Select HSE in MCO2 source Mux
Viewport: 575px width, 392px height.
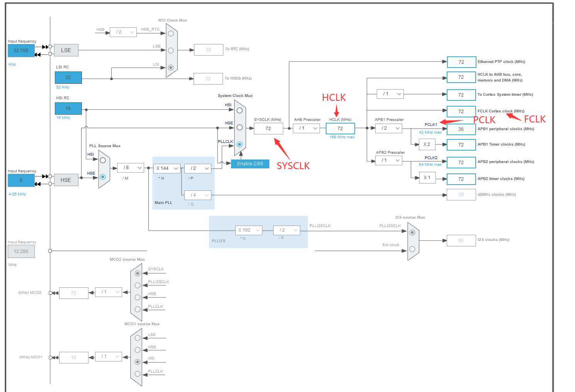tap(138, 297)
